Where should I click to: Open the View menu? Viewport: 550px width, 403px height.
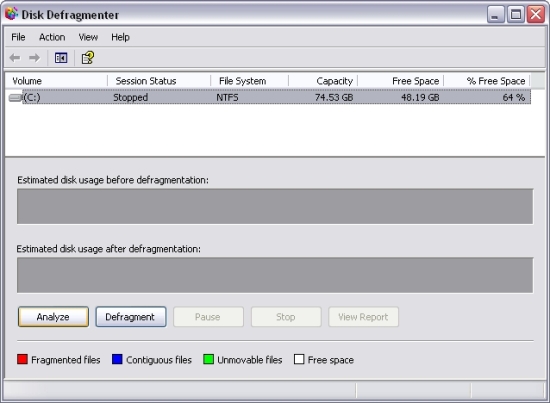coord(88,37)
